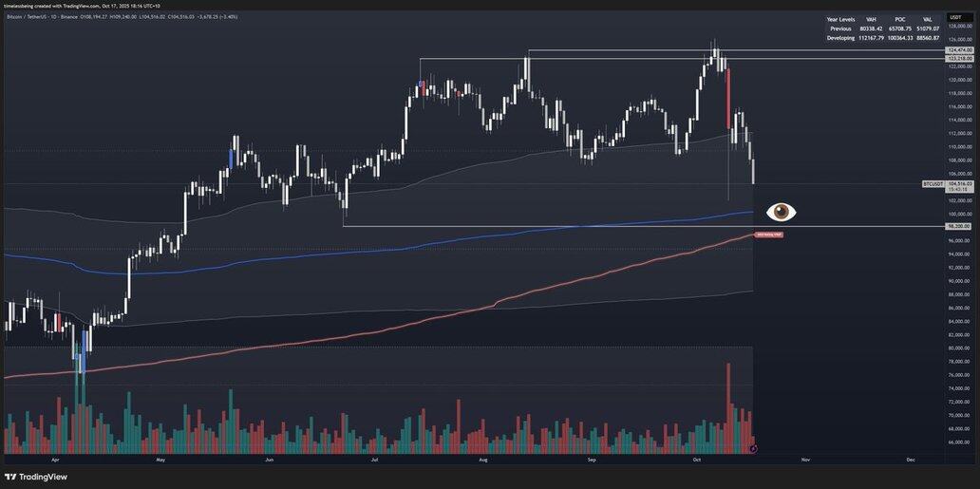Click the Oct label on time axis
The image size is (980, 489).
696,460
